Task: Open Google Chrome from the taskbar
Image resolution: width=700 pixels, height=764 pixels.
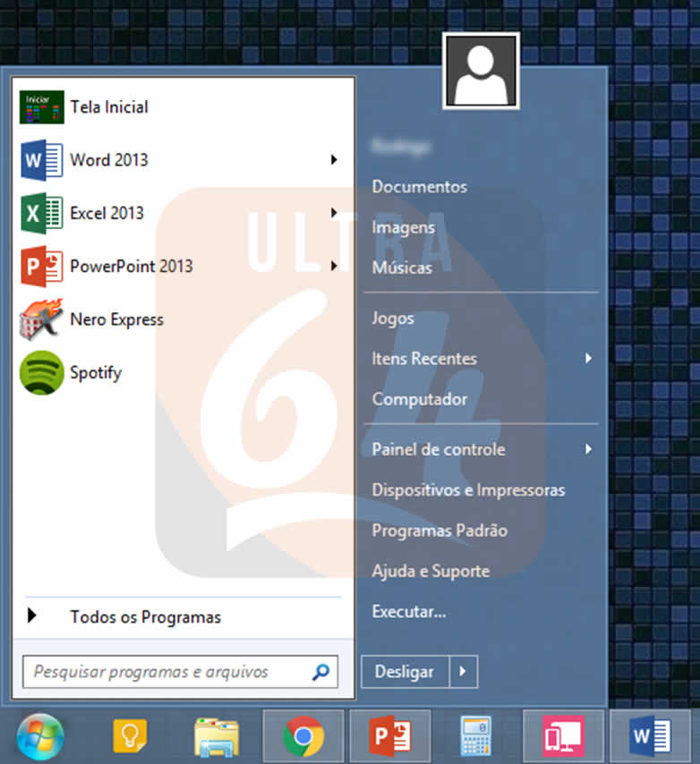Action: pos(303,737)
